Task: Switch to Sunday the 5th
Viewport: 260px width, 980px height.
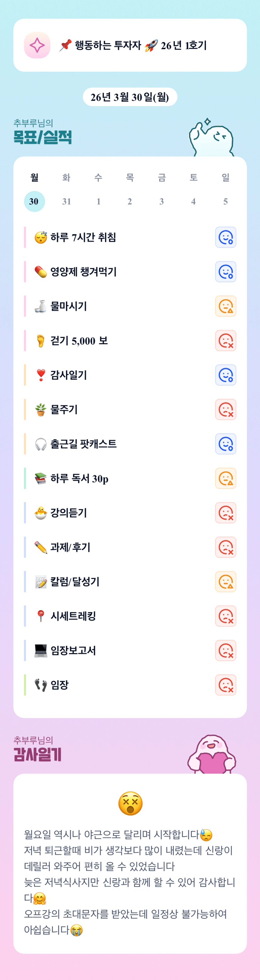Action: [225, 201]
